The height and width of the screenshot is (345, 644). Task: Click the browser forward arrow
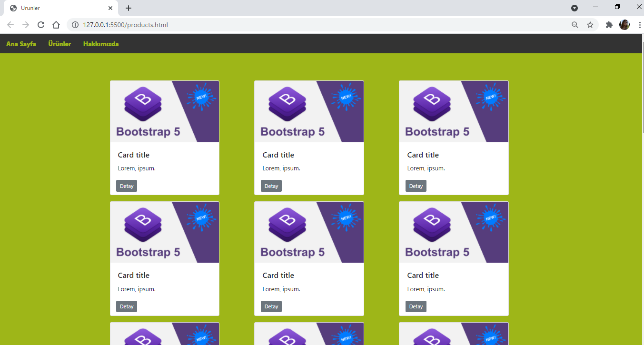[x=26, y=25]
